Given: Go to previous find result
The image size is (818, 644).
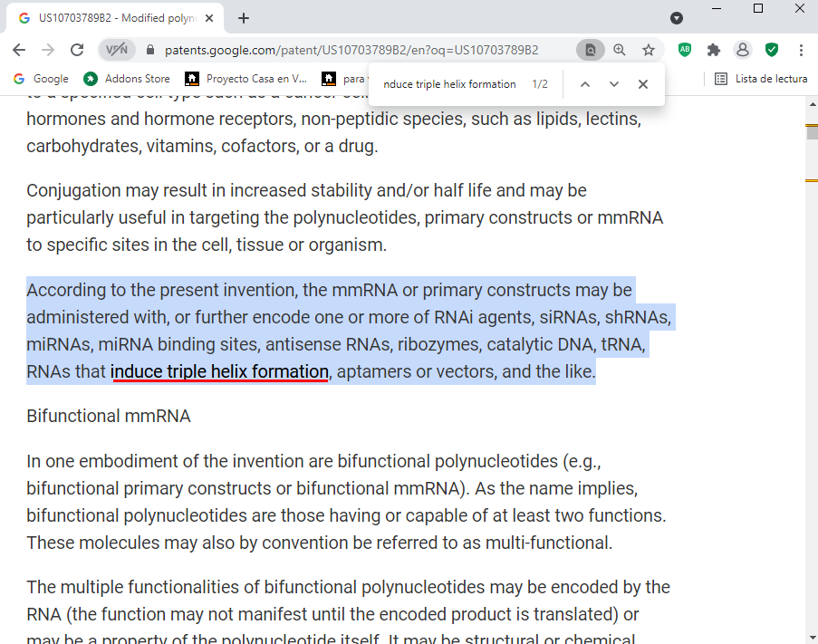Looking at the screenshot, I should (585, 84).
